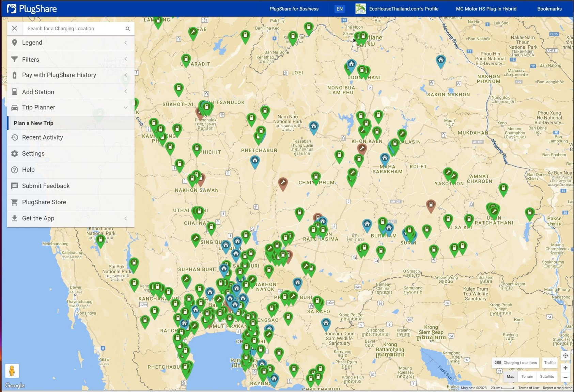Click the Recent Activity clock icon

[x=14, y=137]
